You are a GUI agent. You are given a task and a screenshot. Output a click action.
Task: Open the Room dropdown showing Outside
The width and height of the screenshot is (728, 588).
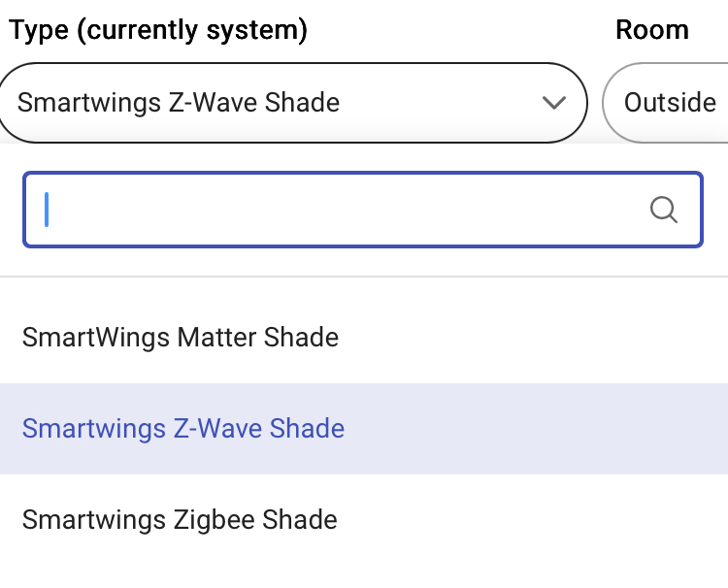click(665, 103)
